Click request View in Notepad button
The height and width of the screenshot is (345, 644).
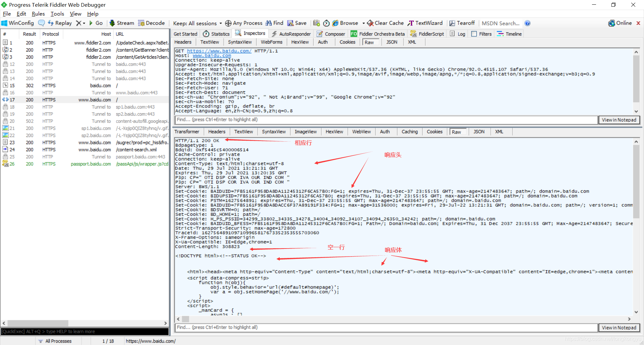(619, 120)
